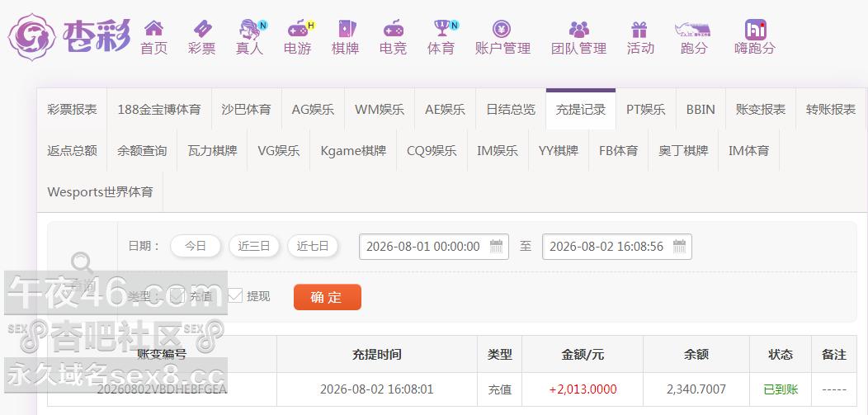Toggle the 充值 deposit checkbox
Viewport: 868px width, 415px height.
[x=177, y=295]
